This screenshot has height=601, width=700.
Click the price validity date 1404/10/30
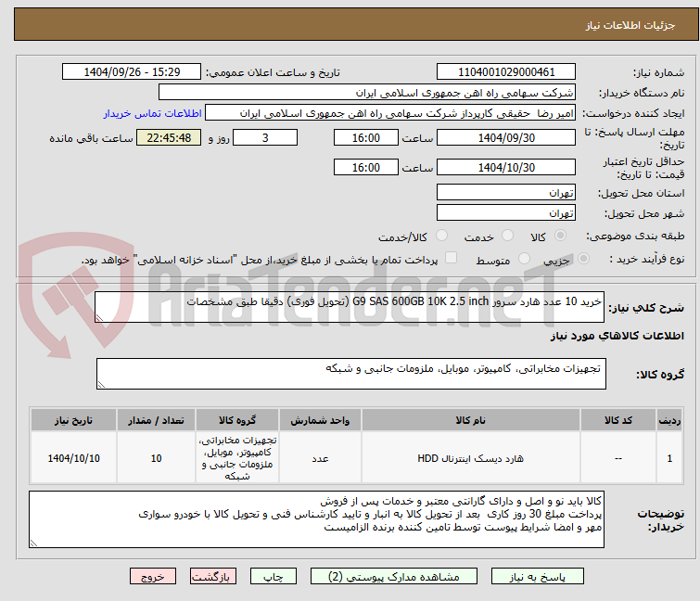[506, 167]
